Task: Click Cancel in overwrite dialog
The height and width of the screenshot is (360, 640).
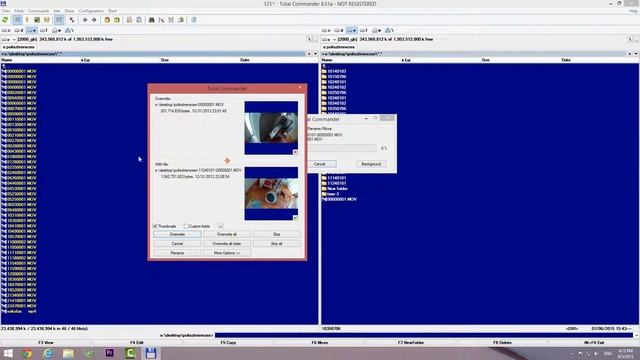Action: (177, 244)
